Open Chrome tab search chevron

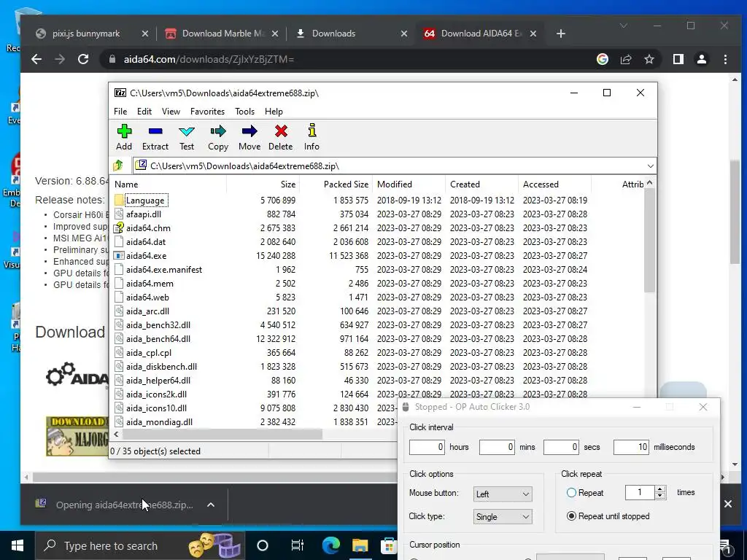[x=623, y=26]
